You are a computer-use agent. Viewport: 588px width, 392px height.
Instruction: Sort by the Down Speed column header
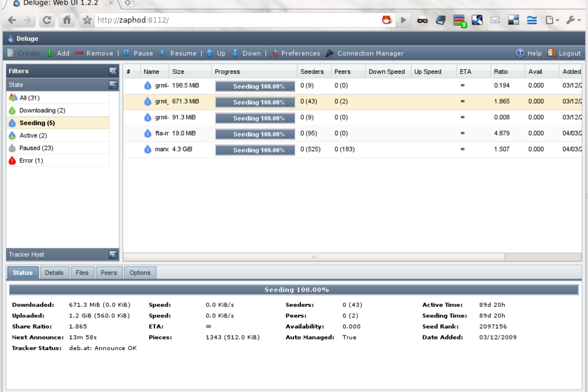point(388,71)
